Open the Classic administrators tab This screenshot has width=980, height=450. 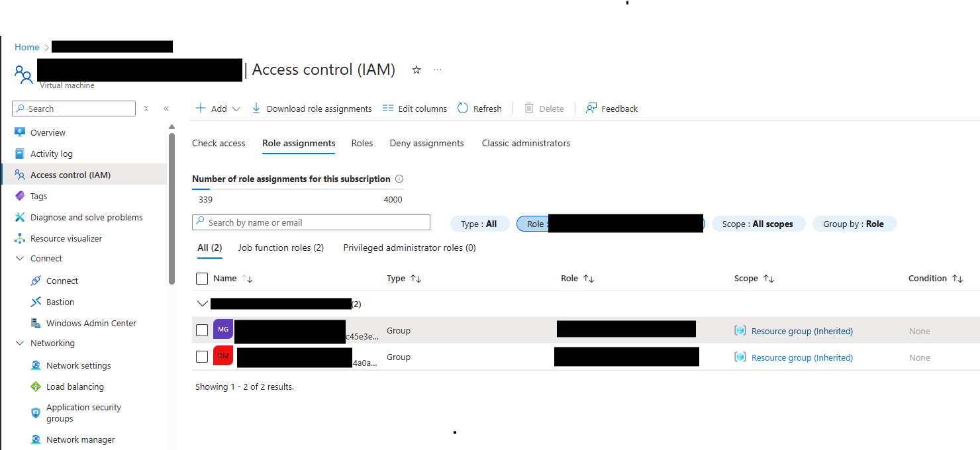coord(526,143)
